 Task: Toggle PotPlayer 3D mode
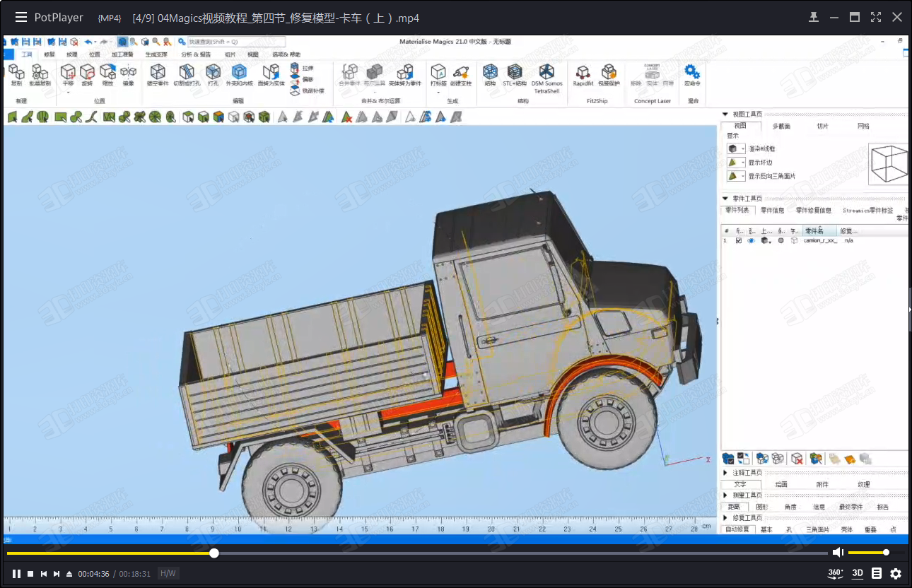point(858,573)
